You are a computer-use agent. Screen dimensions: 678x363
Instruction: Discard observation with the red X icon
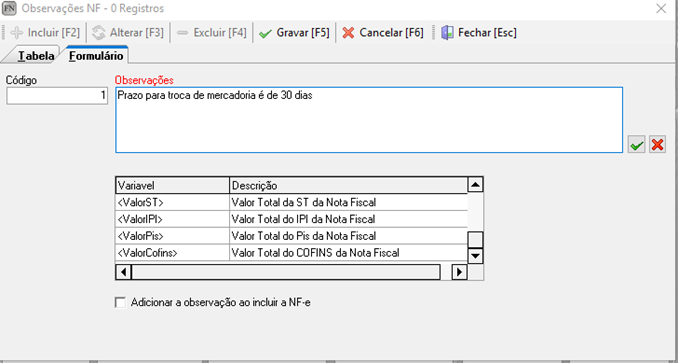point(657,144)
